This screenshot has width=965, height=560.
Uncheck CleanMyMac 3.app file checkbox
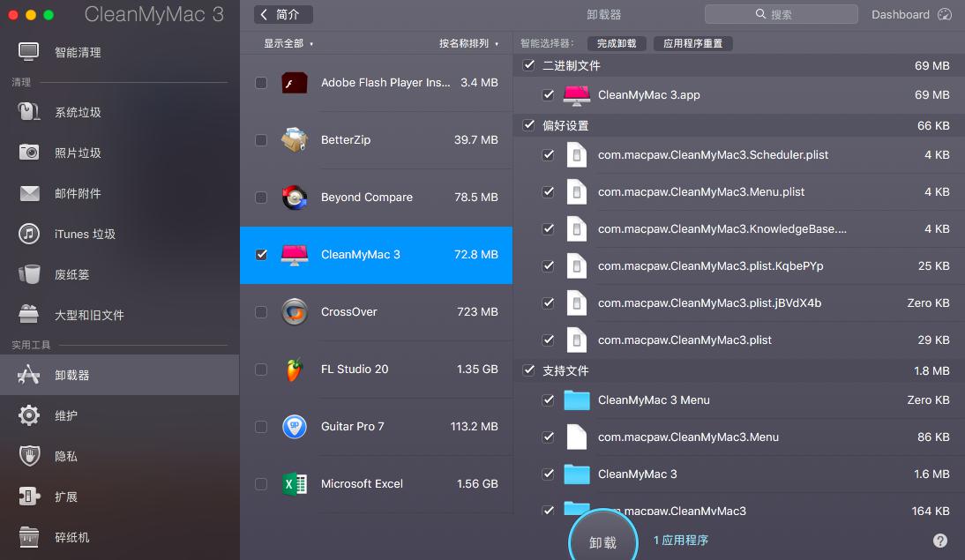point(548,94)
